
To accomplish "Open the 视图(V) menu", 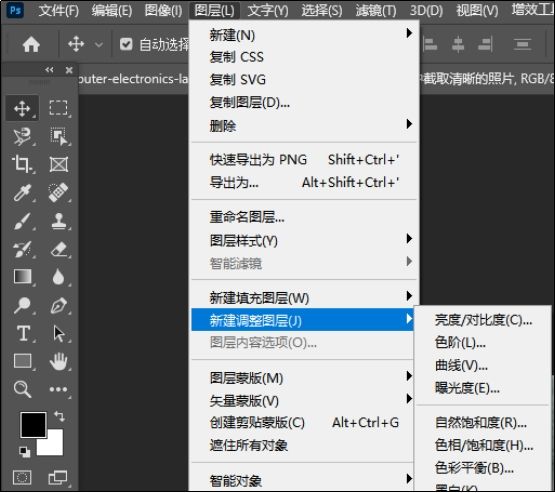I will click(477, 11).
